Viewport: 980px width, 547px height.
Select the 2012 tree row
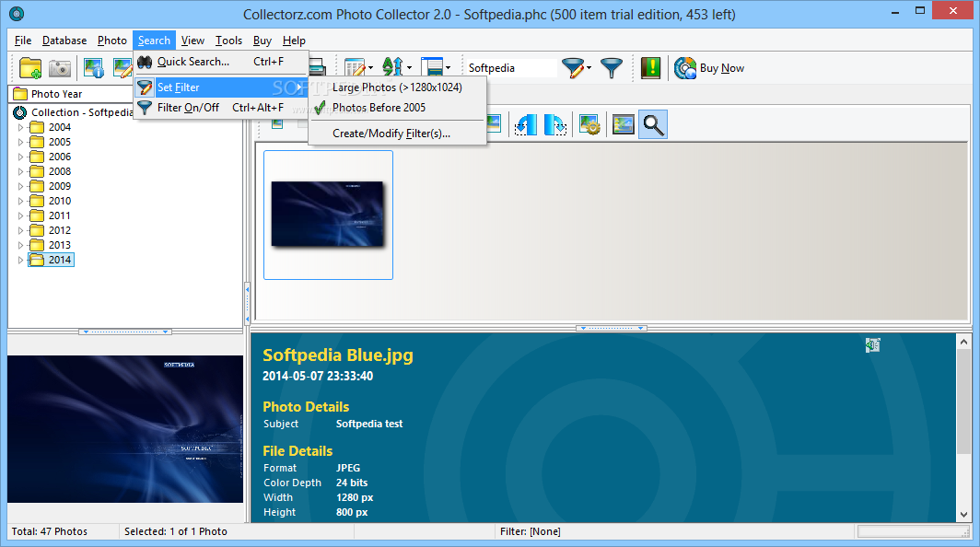(59, 230)
